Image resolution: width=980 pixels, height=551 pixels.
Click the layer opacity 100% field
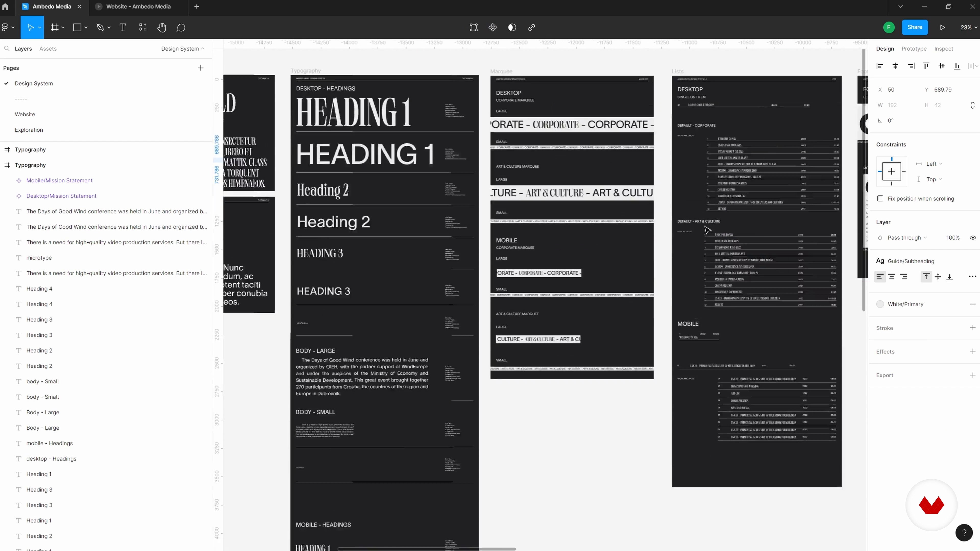point(953,238)
